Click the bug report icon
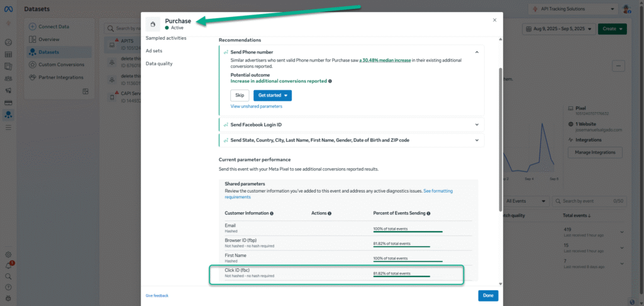Image resolution: width=644 pixels, height=306 pixels. (x=8, y=298)
